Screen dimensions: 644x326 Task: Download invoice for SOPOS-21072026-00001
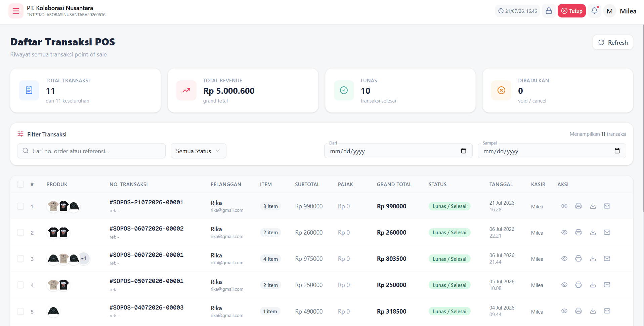point(593,206)
